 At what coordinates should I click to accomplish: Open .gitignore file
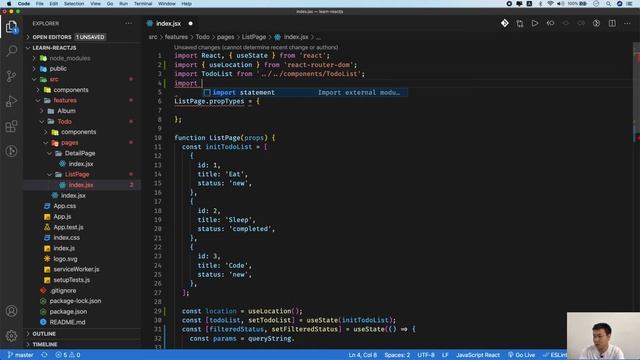click(63, 291)
